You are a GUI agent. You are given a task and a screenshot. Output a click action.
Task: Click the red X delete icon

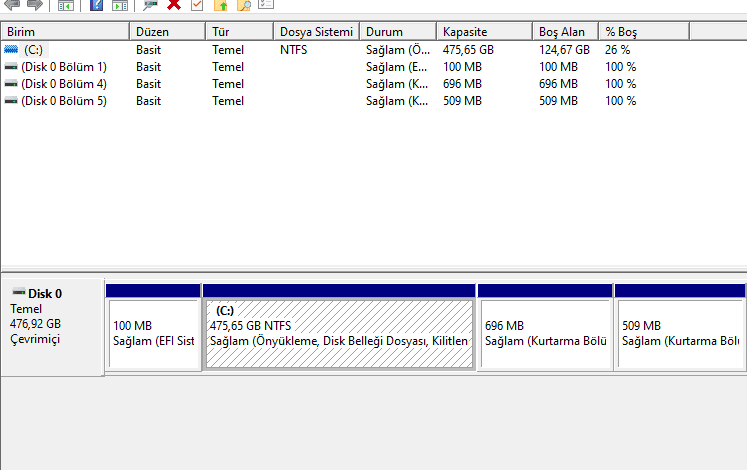point(174,5)
